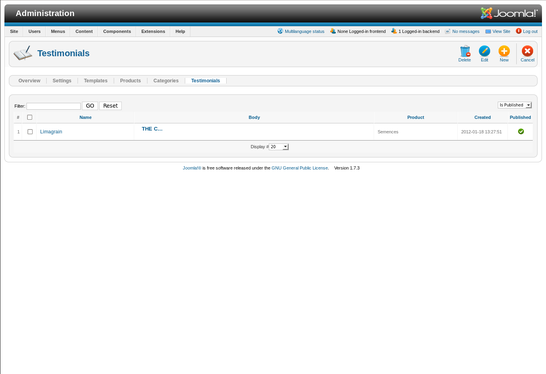Click the Delete trash can icon

[465, 51]
